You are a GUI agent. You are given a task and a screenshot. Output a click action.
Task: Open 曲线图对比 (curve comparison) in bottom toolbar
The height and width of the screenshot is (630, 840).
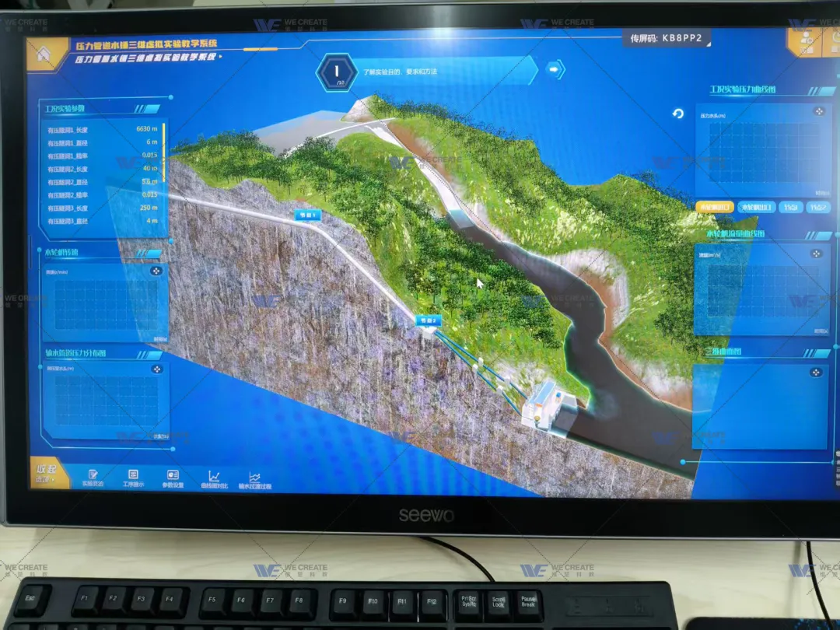pos(214,478)
